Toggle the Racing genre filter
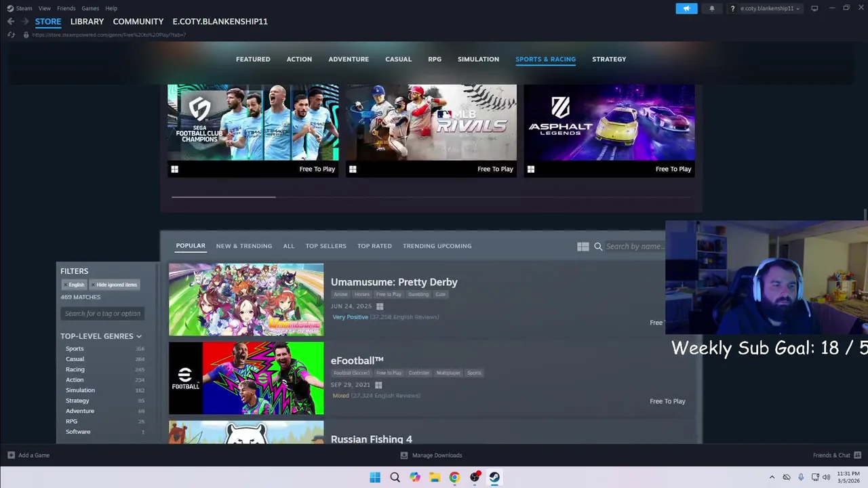868x488 pixels. point(75,369)
